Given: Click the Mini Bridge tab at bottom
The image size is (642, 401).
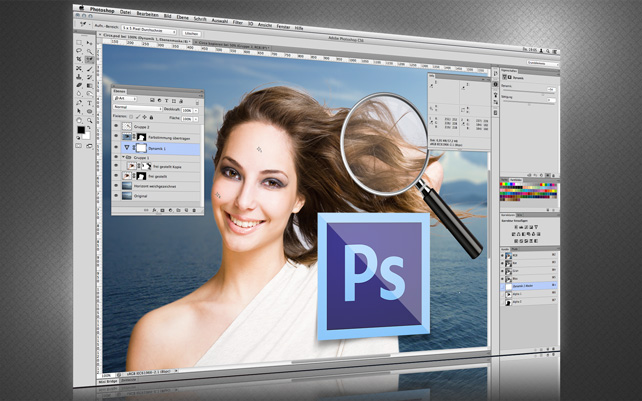Looking at the screenshot, I should click(x=108, y=381).
